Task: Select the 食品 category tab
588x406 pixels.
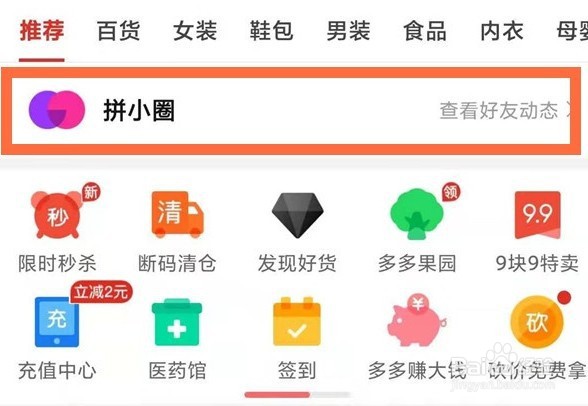Action: (425, 31)
